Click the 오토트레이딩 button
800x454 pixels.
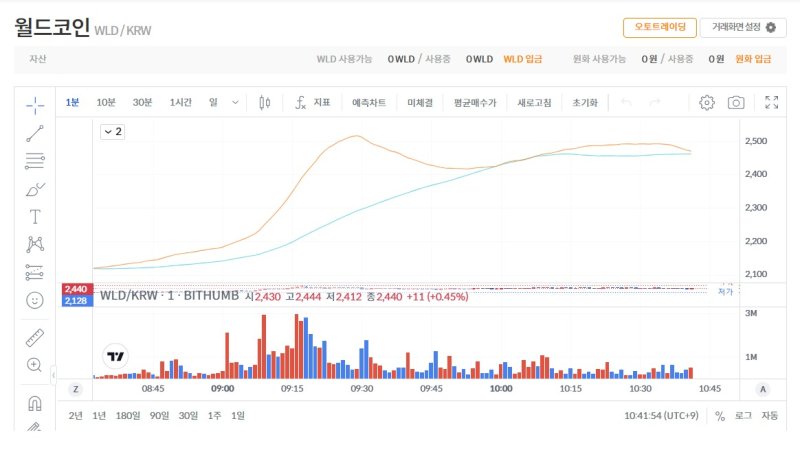click(x=659, y=27)
